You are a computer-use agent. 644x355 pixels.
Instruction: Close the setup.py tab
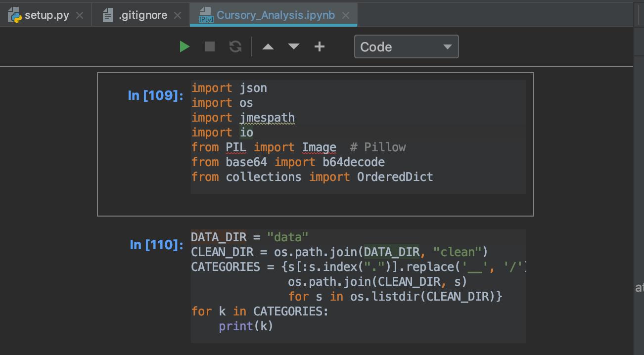[79, 16]
